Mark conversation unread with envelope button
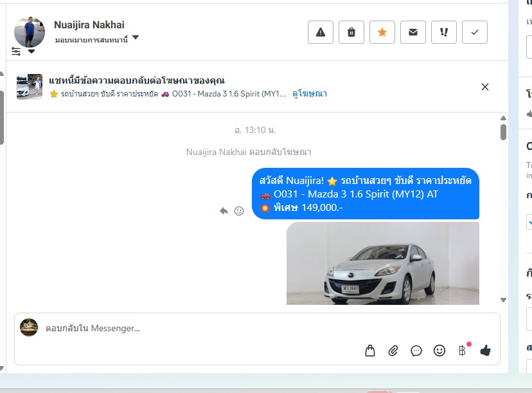Image resolution: width=532 pixels, height=393 pixels. [x=413, y=32]
